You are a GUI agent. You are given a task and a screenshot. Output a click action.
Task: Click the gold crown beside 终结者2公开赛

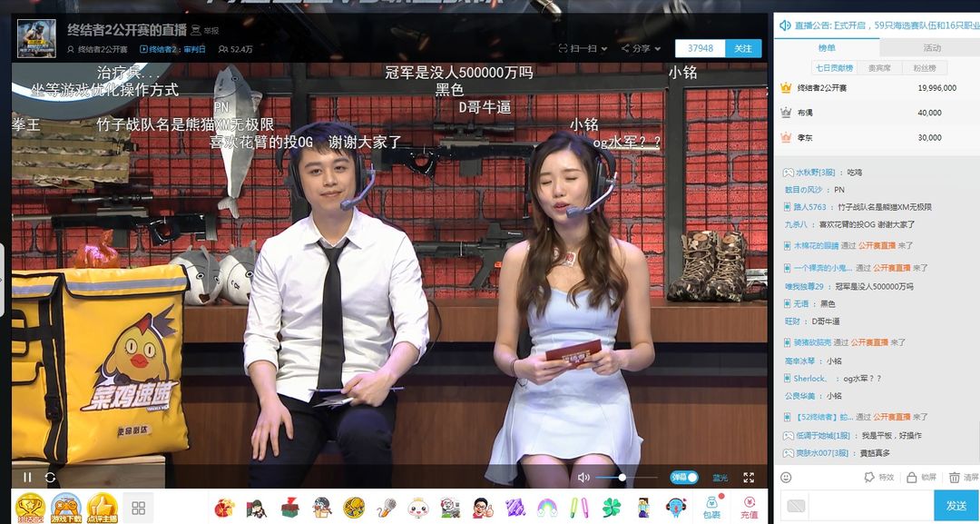pos(786,88)
